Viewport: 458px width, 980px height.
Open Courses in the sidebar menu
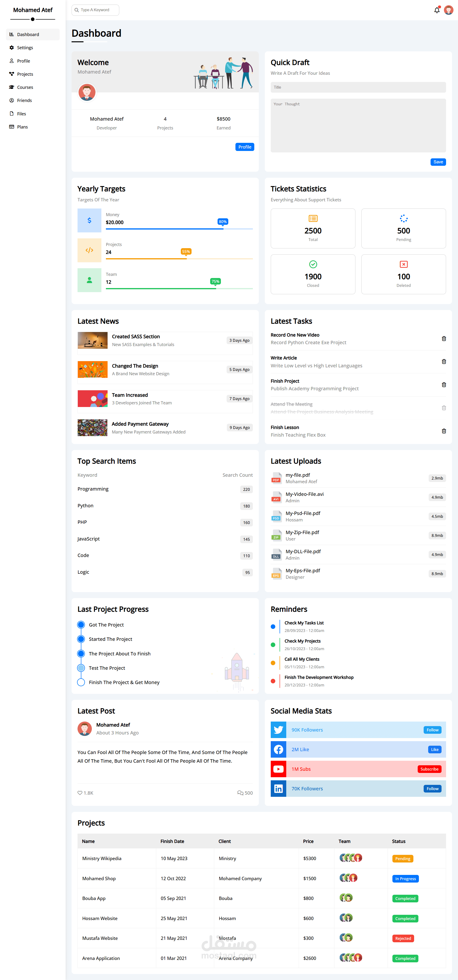[25, 87]
